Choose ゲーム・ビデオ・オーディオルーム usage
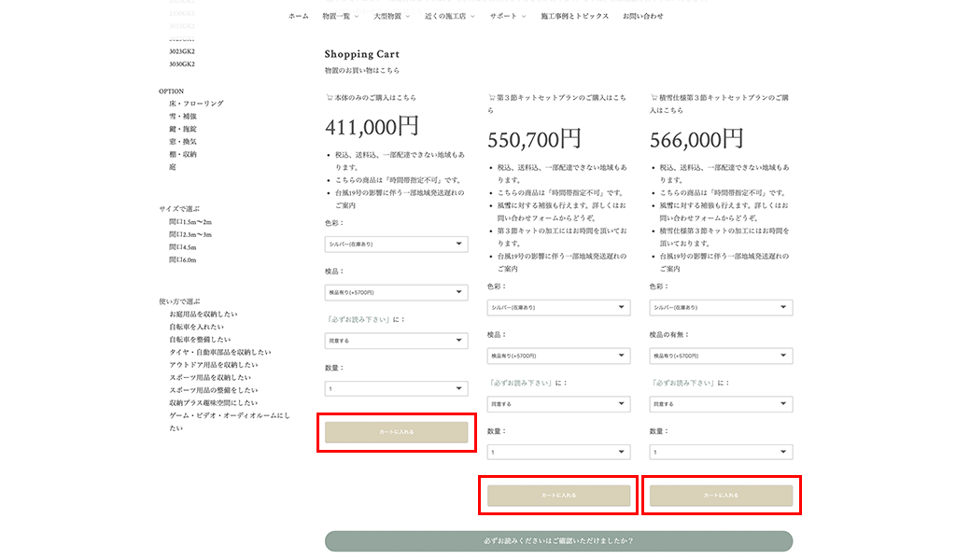 230,422
